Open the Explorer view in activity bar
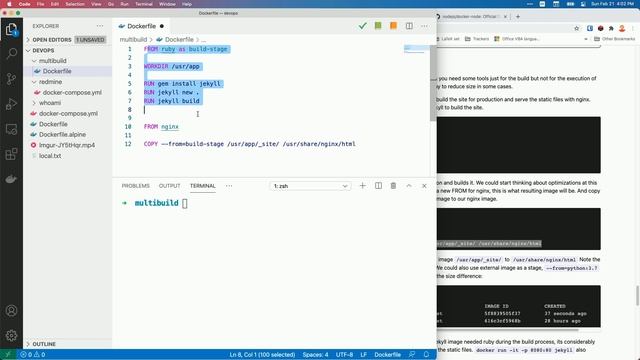This screenshot has height=360, width=640. click(x=11, y=30)
